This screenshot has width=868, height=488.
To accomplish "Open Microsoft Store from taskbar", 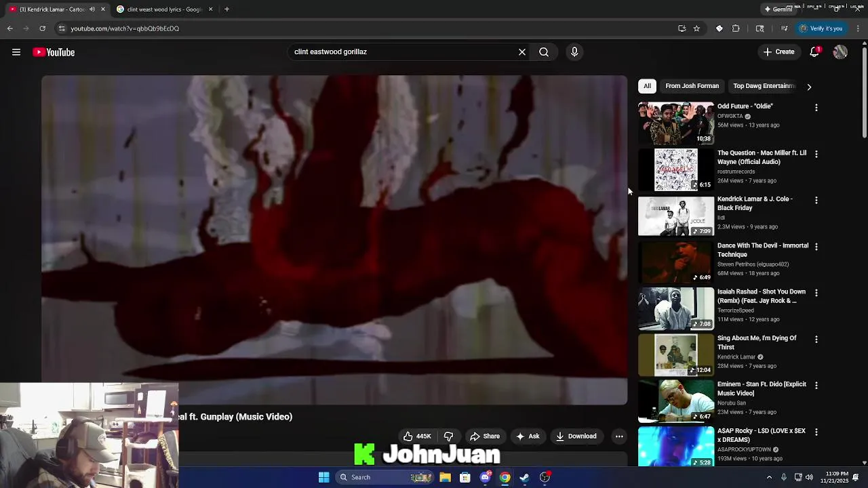I will pyautogui.click(x=465, y=477).
